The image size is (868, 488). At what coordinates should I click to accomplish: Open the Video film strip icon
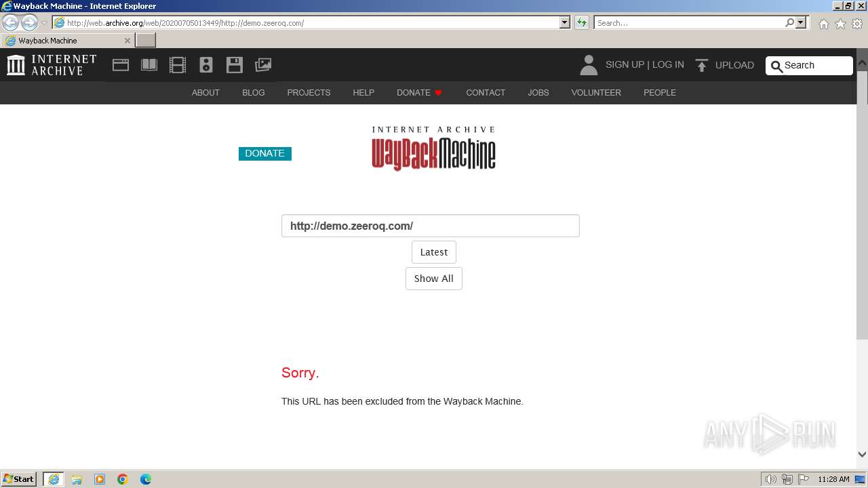click(178, 65)
